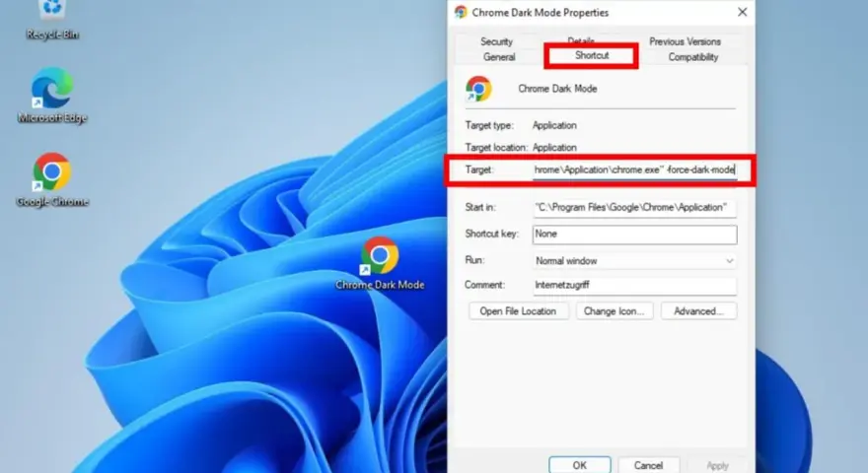
Task: Click the Chrome shortcut icon beside the name field
Action: tap(478, 89)
